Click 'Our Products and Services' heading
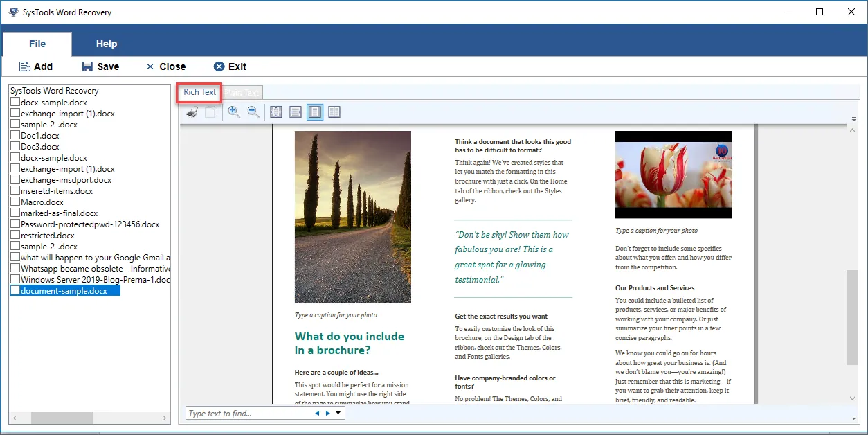The height and width of the screenshot is (435, 868). point(655,288)
